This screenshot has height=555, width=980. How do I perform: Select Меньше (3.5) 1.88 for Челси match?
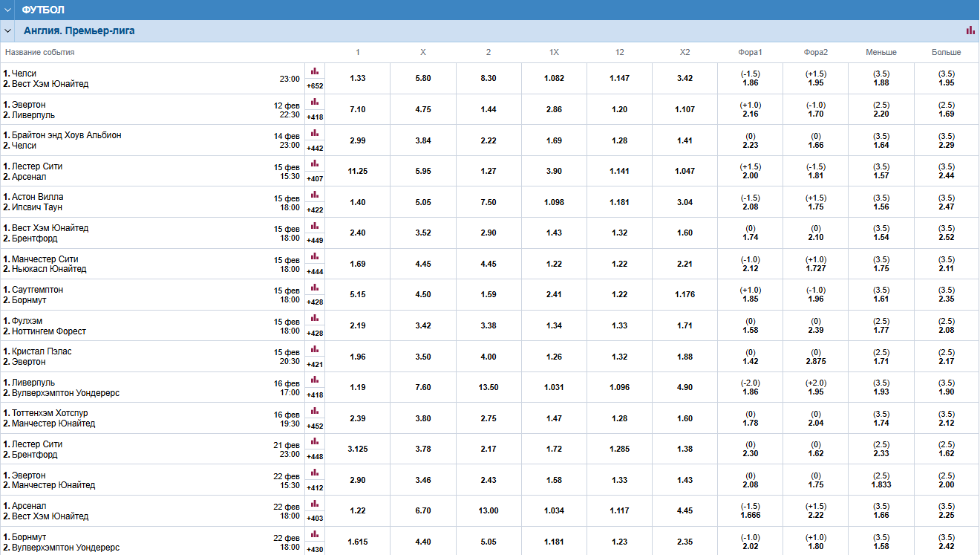(881, 79)
